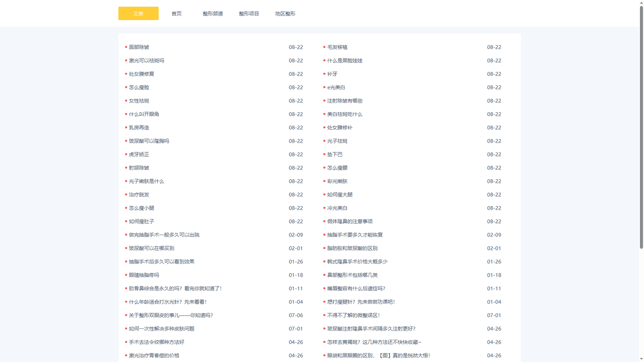Open the article 处女膜修复
The width and height of the screenshot is (644, 362).
pos(142,74)
